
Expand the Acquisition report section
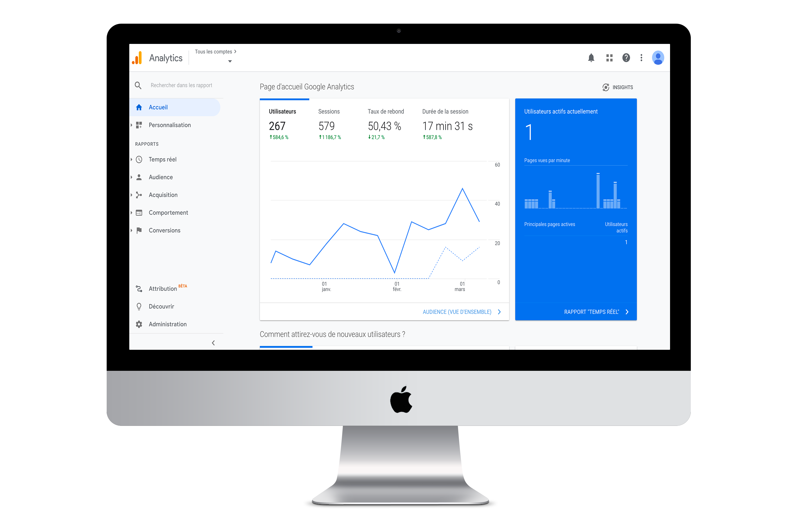[x=163, y=195]
